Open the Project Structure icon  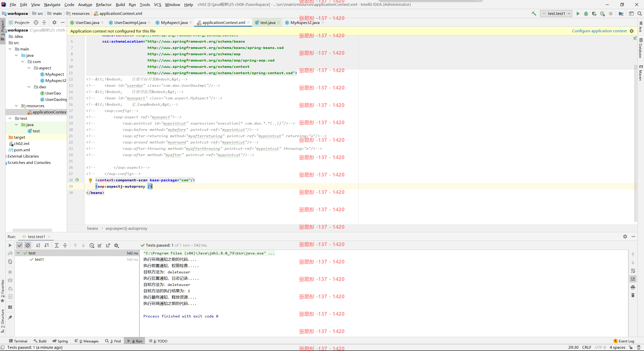(621, 14)
